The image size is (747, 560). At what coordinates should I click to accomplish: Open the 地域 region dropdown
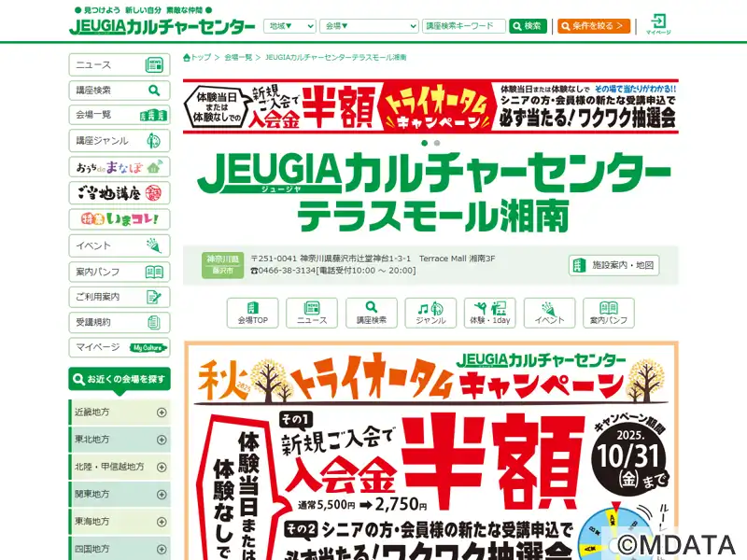289,26
